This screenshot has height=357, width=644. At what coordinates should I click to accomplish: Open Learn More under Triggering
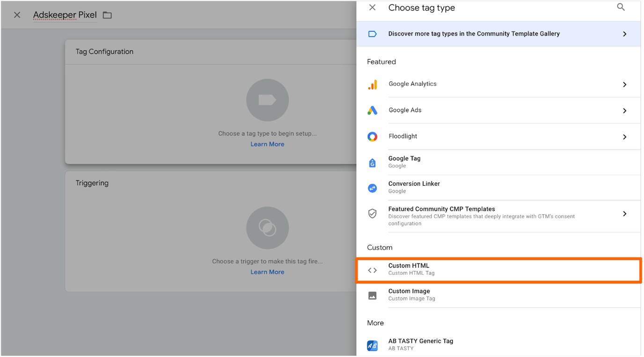pyautogui.click(x=267, y=271)
